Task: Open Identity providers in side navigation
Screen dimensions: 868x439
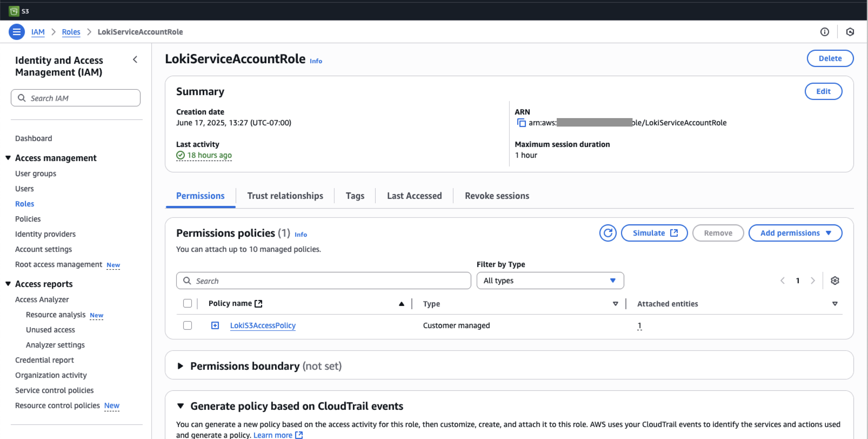Action: [x=45, y=234]
